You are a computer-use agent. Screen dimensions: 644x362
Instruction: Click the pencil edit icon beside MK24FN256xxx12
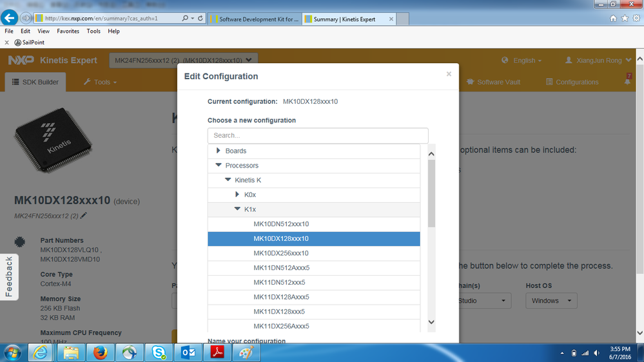(x=83, y=216)
